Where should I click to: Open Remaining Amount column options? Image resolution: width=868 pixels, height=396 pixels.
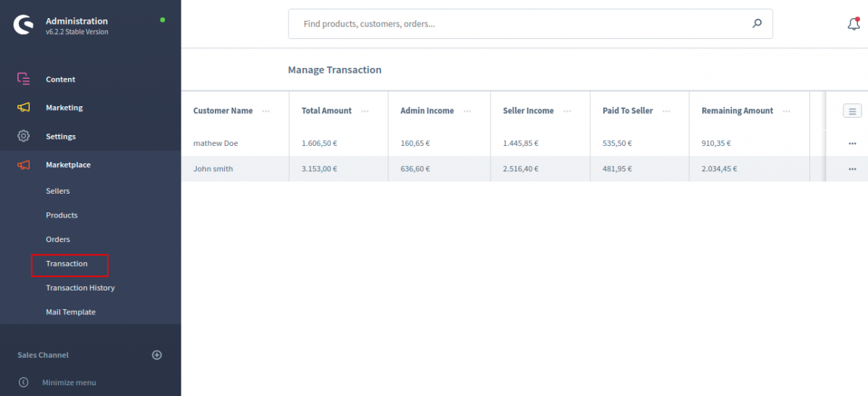tap(786, 111)
